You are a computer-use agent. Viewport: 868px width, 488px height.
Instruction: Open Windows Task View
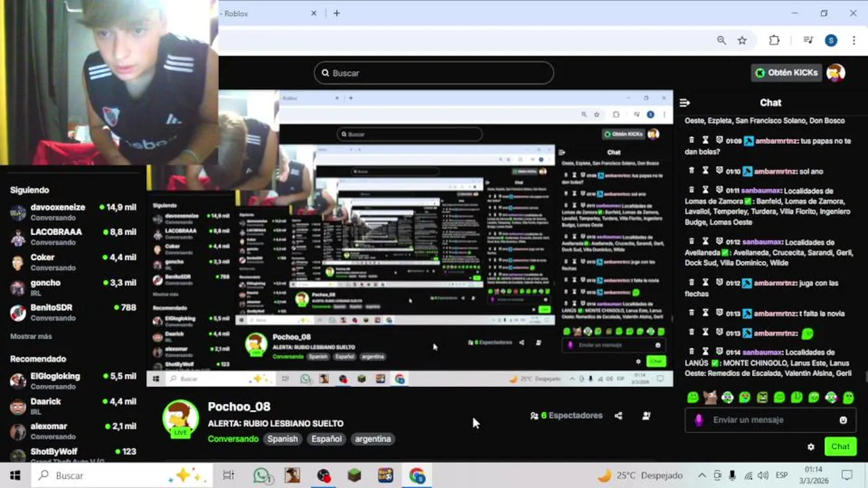pyautogui.click(x=229, y=476)
